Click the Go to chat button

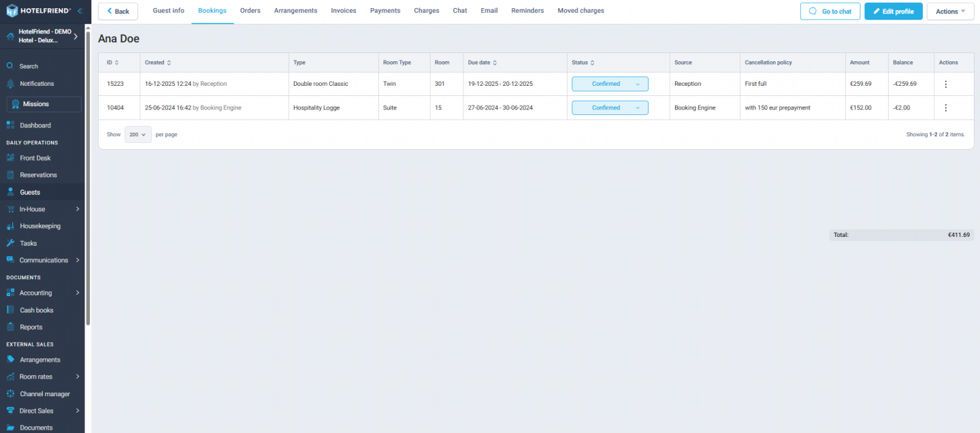tap(830, 12)
